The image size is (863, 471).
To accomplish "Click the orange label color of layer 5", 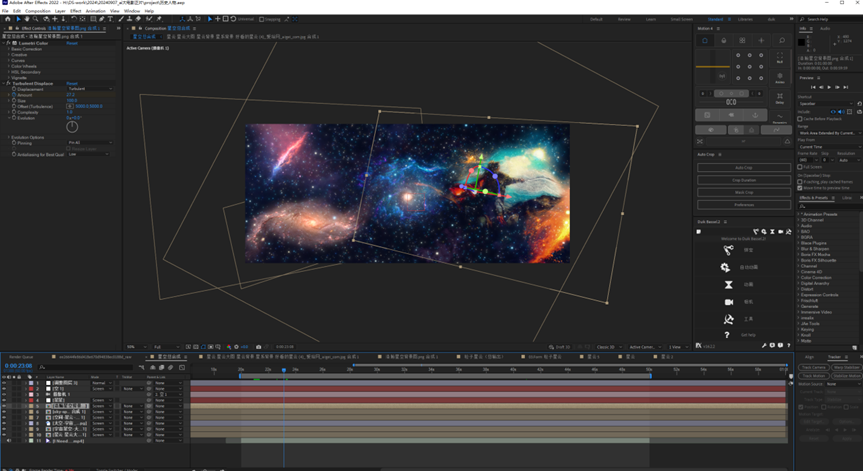I will [x=31, y=406].
